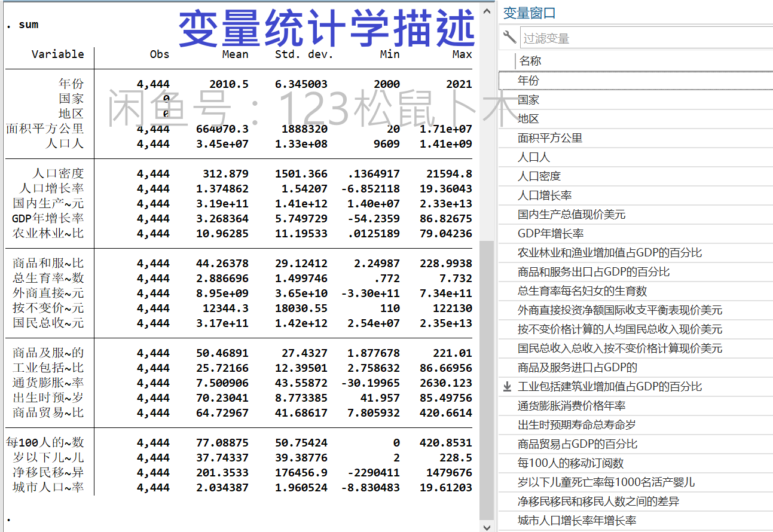Screen dimensions: 773x532
Task: Select variable 每100人的移动订阅数
Action: point(635,463)
